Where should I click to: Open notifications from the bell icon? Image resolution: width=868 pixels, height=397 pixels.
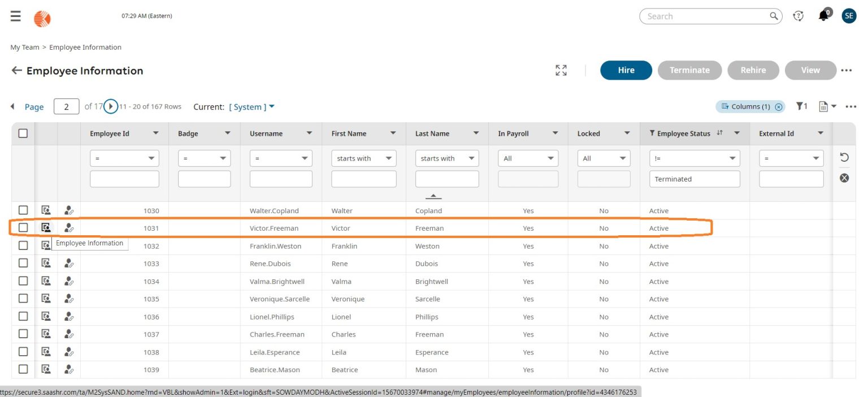(823, 16)
